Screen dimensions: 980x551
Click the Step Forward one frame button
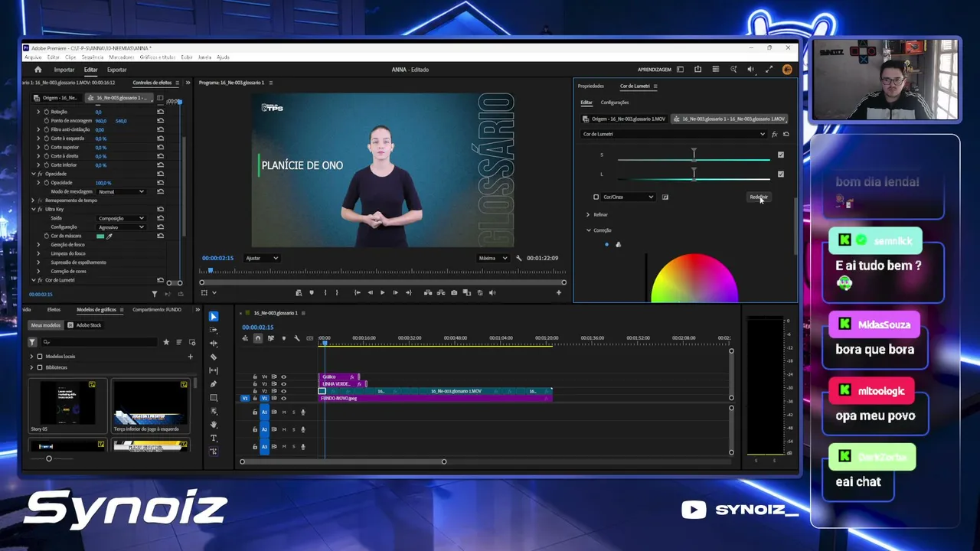pyautogui.click(x=395, y=292)
